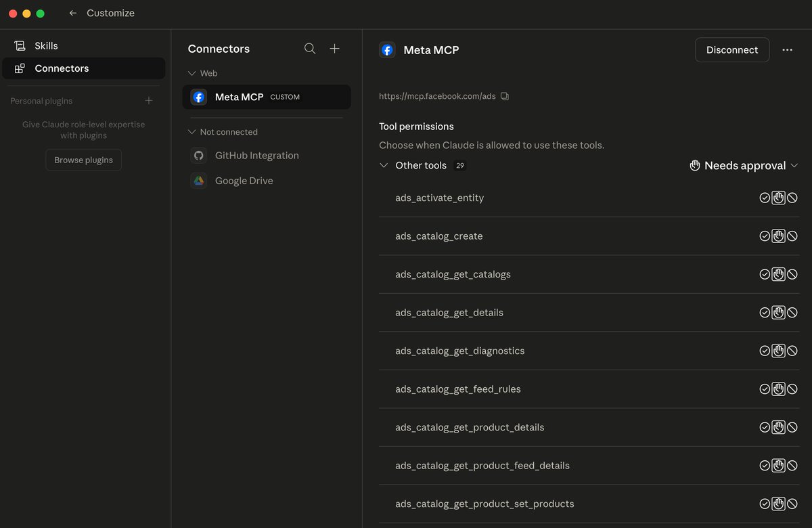This screenshot has width=812, height=528.
Task: Block the ads_catalog_get_product_set_products tool
Action: tap(792, 504)
